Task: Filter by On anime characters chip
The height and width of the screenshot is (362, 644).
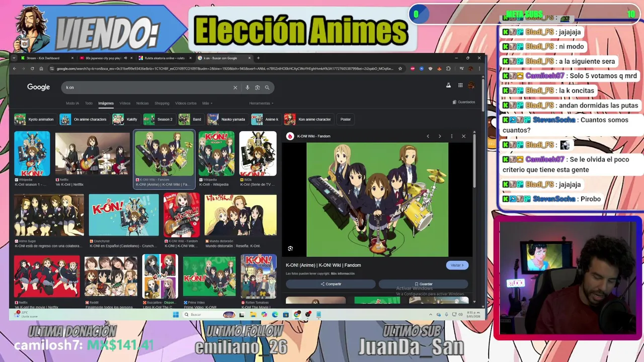Action: click(84, 119)
